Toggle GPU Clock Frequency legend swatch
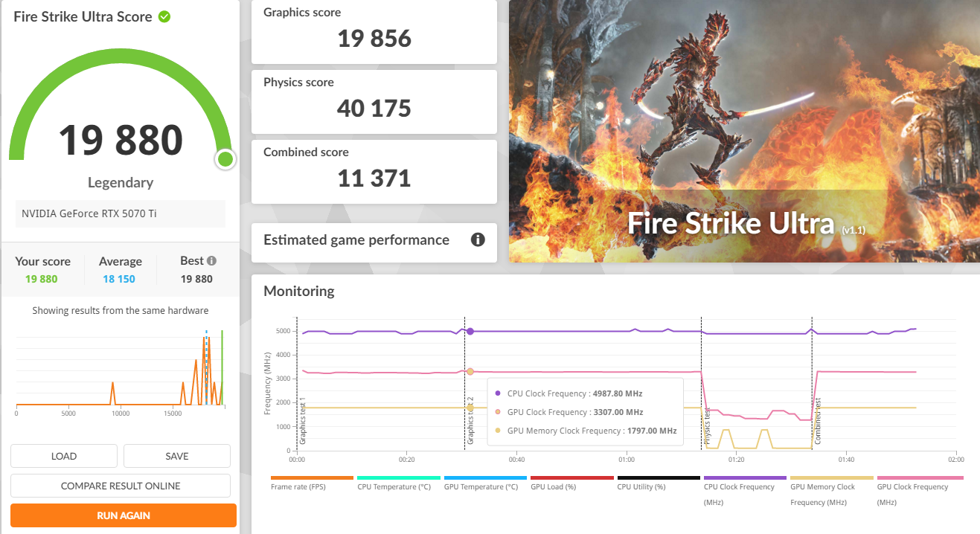The height and width of the screenshot is (534, 980). point(920,478)
